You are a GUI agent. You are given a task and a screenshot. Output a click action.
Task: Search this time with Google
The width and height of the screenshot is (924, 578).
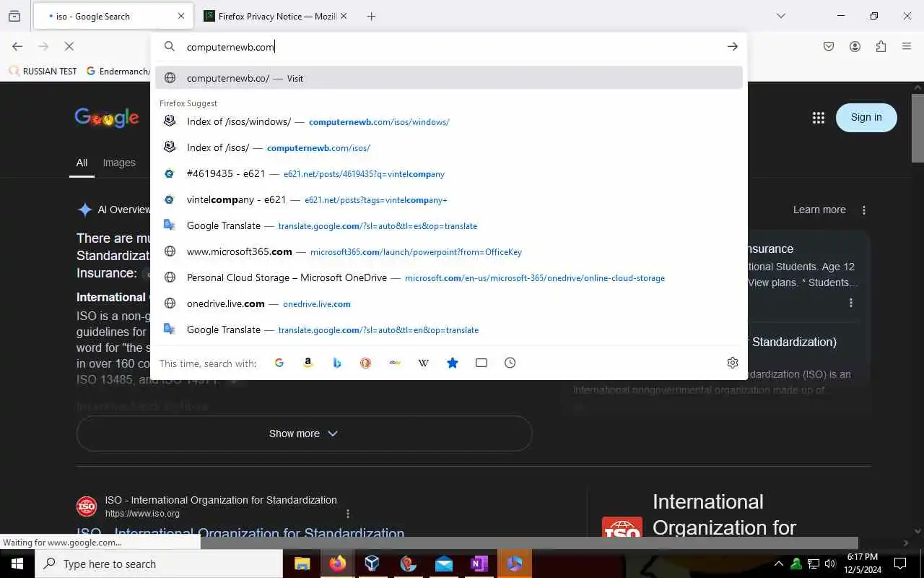point(279,363)
